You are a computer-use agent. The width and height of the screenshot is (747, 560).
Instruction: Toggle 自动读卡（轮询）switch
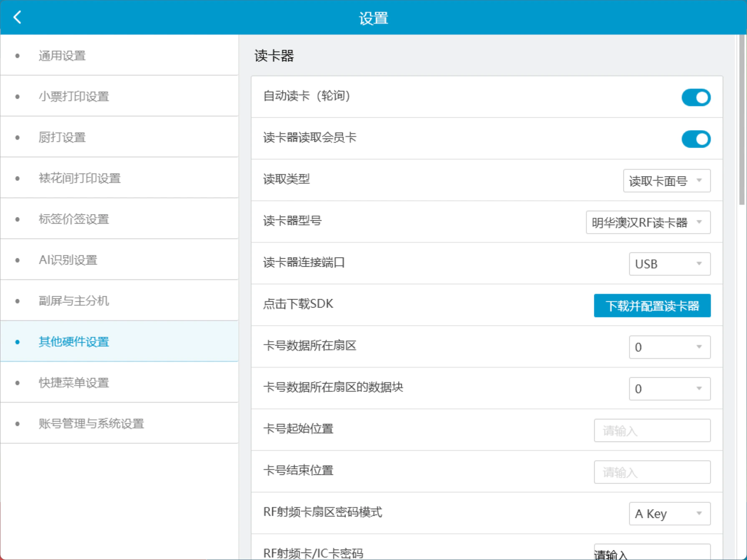pos(696,97)
